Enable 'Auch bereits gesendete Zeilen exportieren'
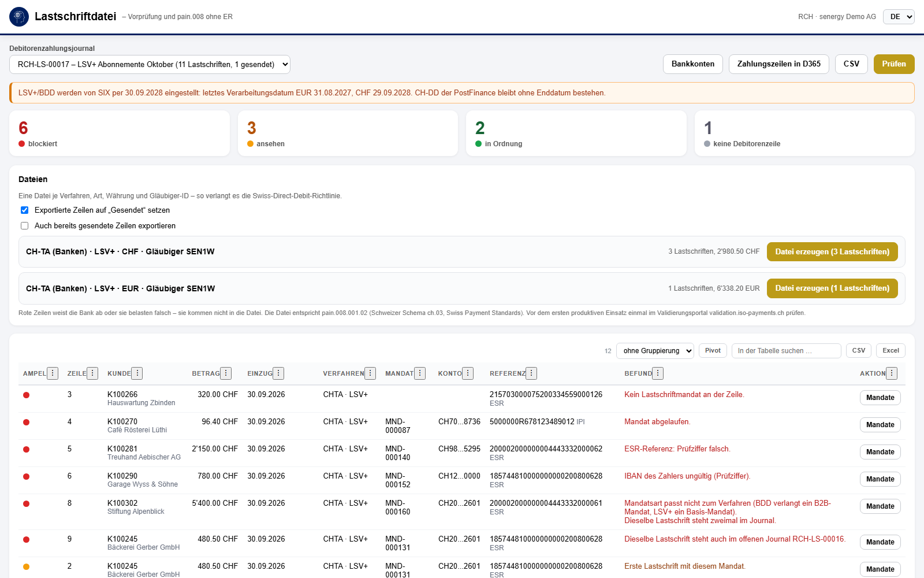Image resolution: width=924 pixels, height=578 pixels. (24, 226)
